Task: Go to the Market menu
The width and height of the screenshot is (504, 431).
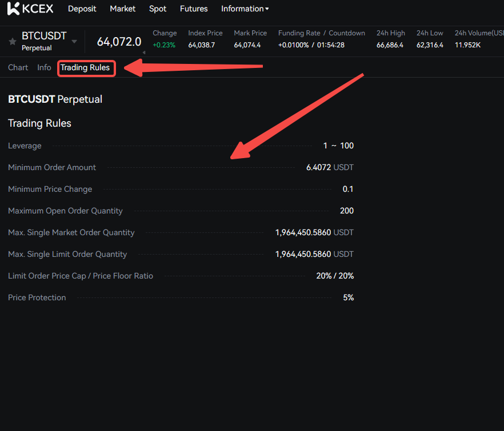Action: point(123,9)
